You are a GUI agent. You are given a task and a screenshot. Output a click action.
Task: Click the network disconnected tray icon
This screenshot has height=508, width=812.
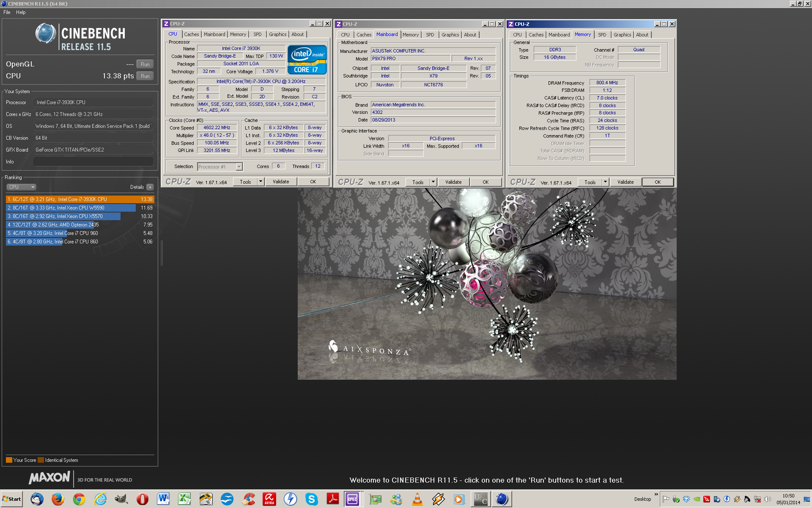[757, 499]
